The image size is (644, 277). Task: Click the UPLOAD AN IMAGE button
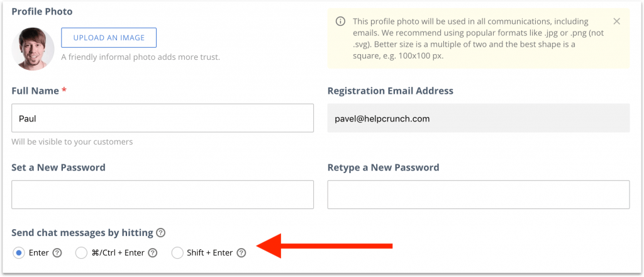(x=109, y=38)
